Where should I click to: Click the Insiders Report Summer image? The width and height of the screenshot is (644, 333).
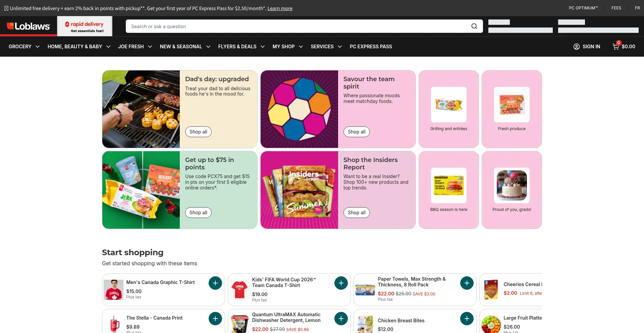pos(300,190)
